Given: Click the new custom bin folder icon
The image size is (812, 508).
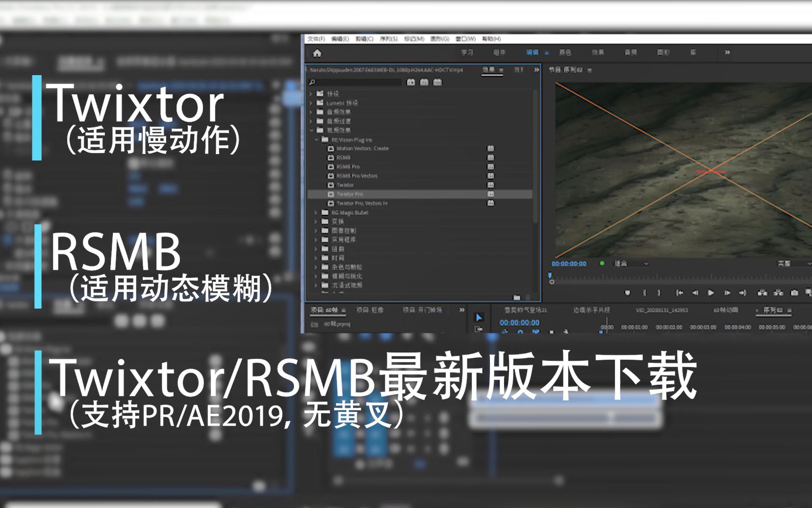Looking at the screenshot, I should [517, 297].
